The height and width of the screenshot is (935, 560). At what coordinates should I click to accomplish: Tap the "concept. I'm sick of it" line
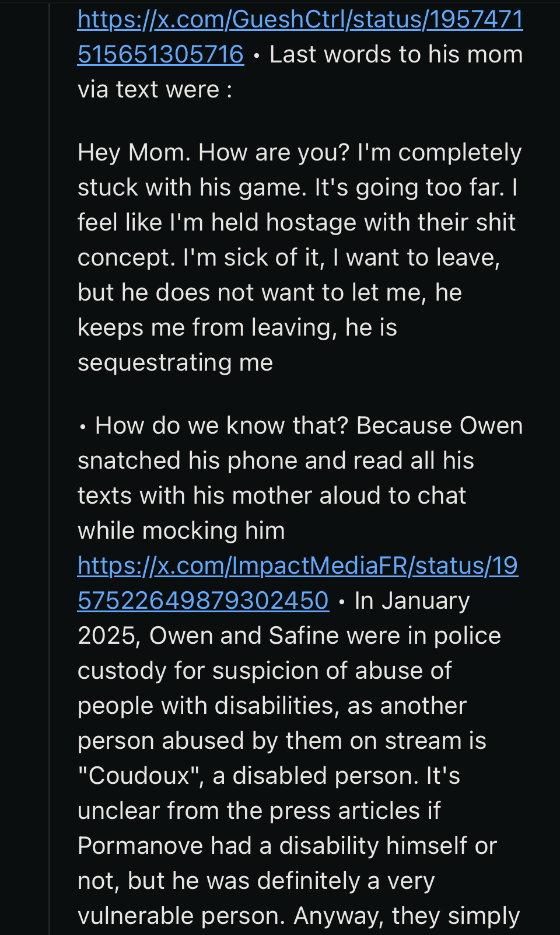(x=289, y=257)
